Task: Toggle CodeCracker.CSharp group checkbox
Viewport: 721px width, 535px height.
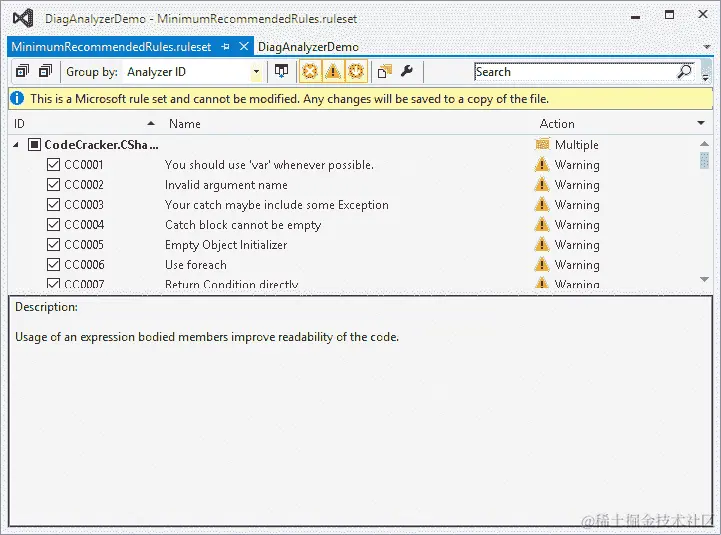Action: coord(34,144)
